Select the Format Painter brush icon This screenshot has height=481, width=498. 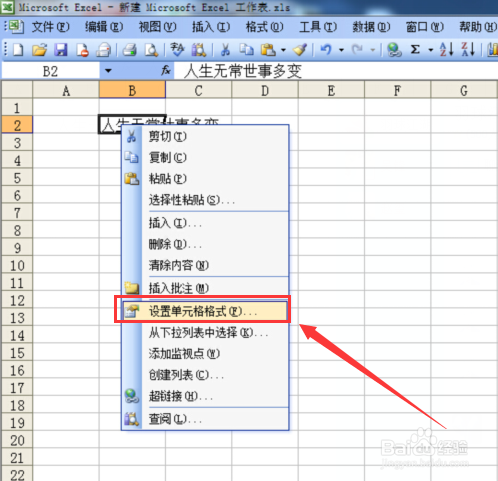[300, 50]
